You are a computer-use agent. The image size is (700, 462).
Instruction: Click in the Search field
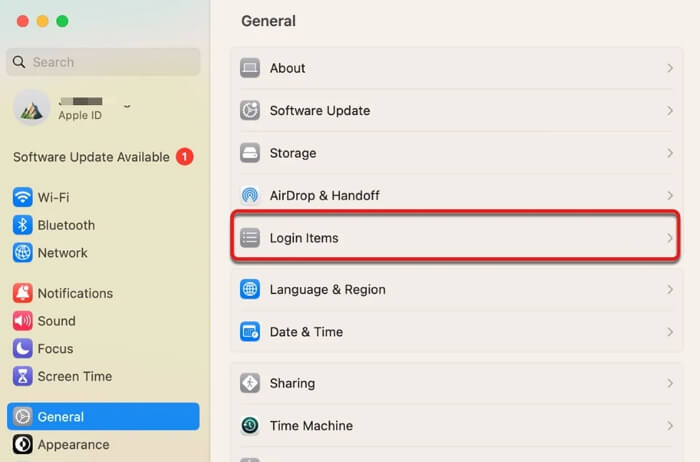coord(103,62)
